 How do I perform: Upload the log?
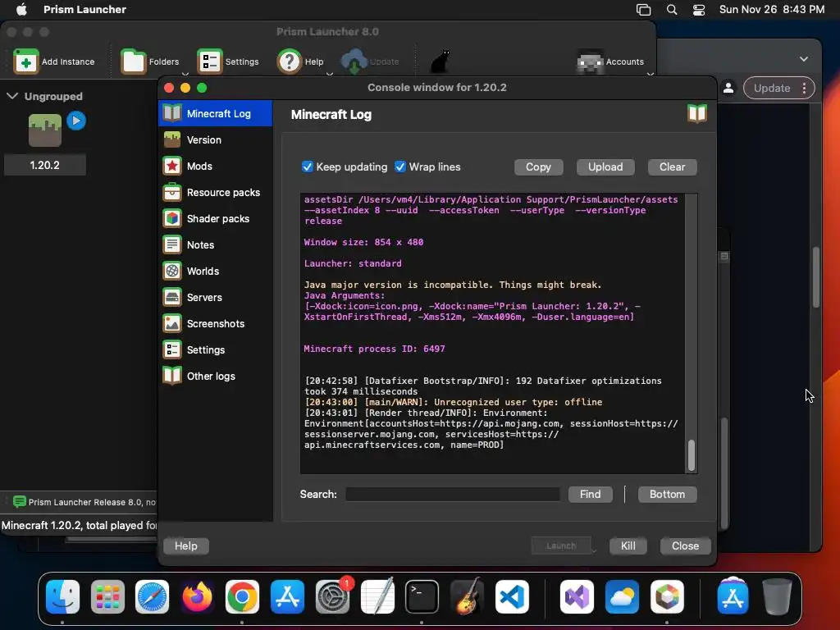click(x=605, y=167)
